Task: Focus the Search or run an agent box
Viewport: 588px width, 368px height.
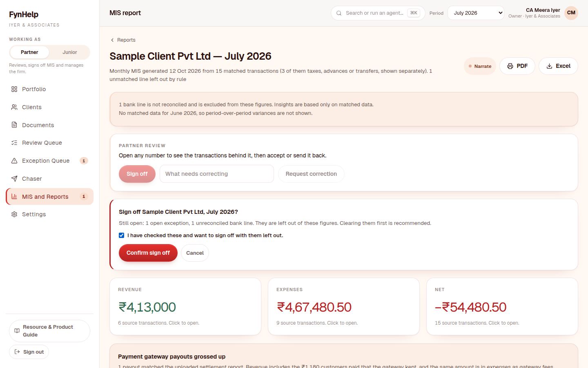Action: click(378, 13)
